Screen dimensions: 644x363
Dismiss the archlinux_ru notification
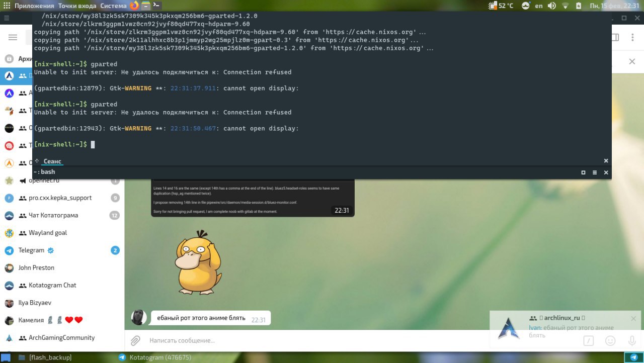tap(633, 319)
